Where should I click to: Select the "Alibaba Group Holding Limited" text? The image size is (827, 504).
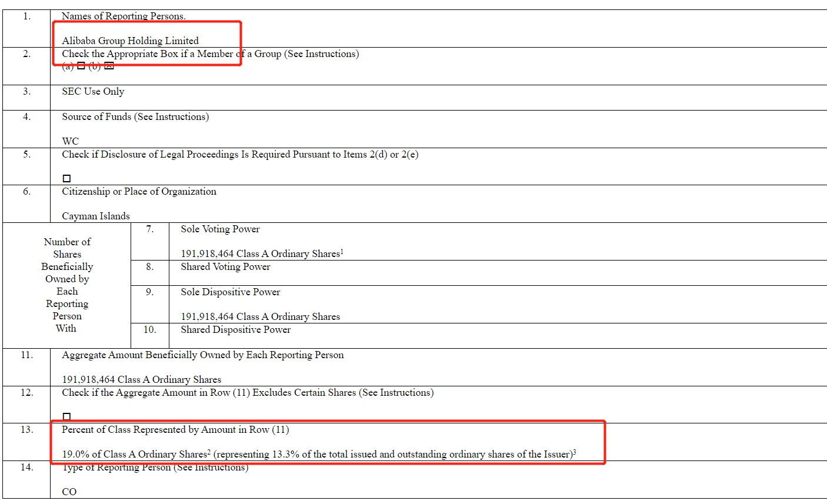click(131, 41)
